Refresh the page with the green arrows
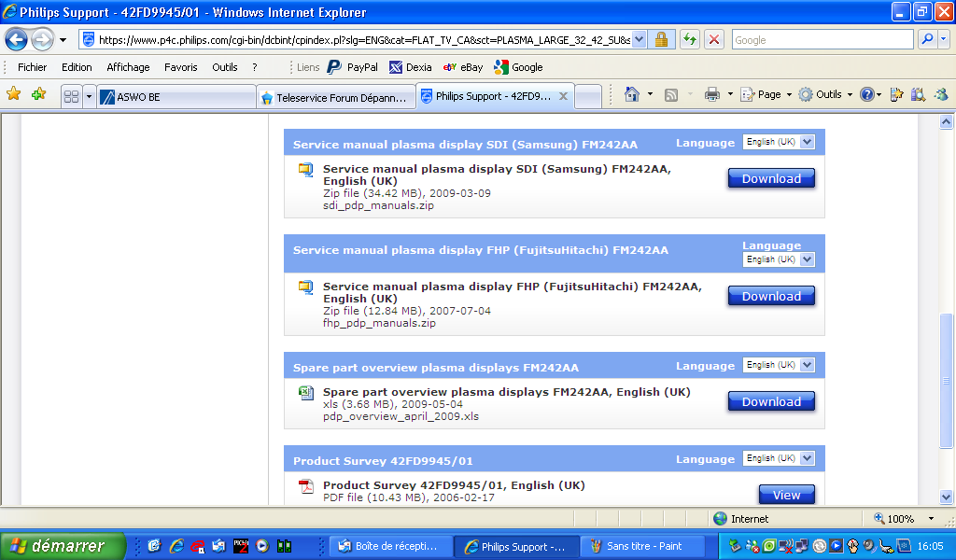The image size is (956, 560). point(690,40)
